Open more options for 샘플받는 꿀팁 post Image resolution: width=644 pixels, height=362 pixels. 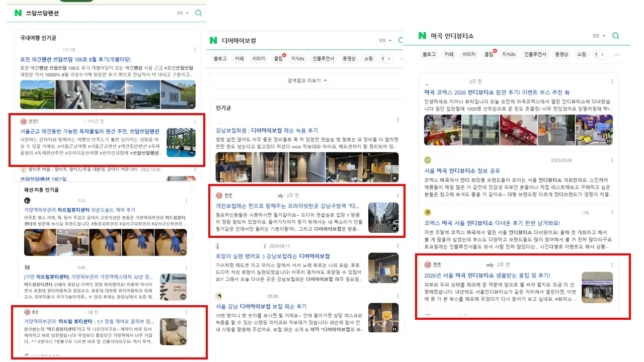[x=612, y=264]
